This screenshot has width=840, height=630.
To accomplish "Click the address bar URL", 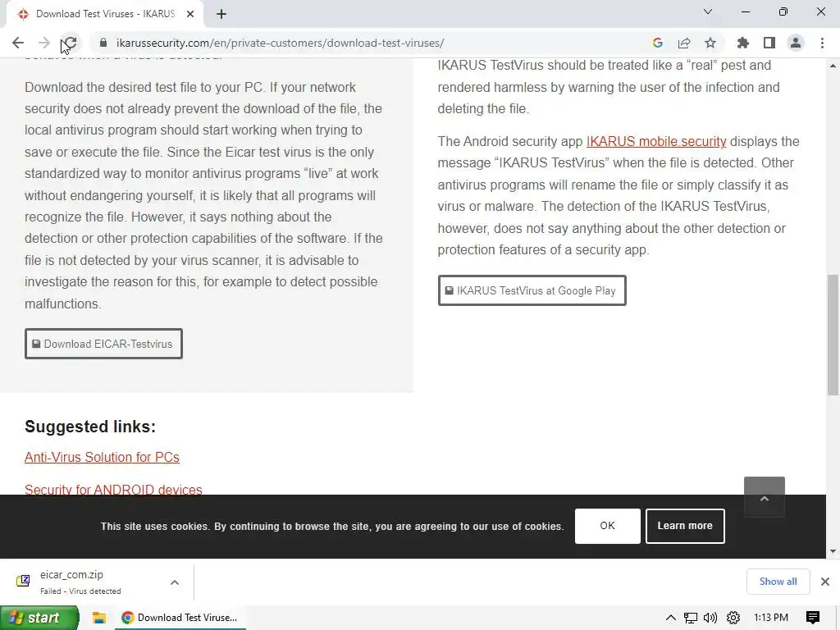I will point(281,43).
